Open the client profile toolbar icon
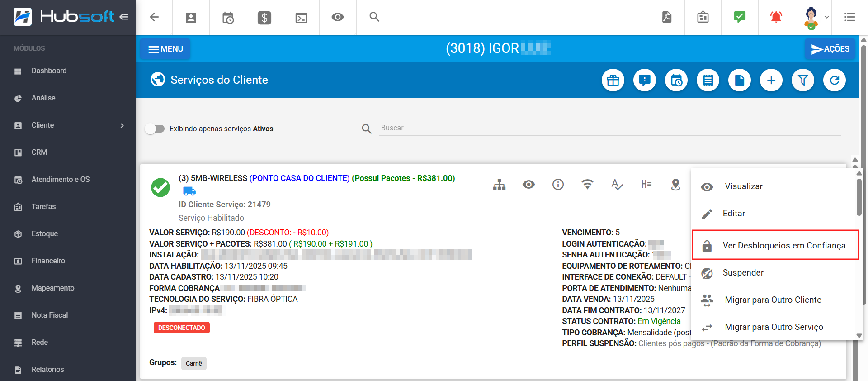This screenshot has width=868, height=381. pyautogui.click(x=191, y=18)
